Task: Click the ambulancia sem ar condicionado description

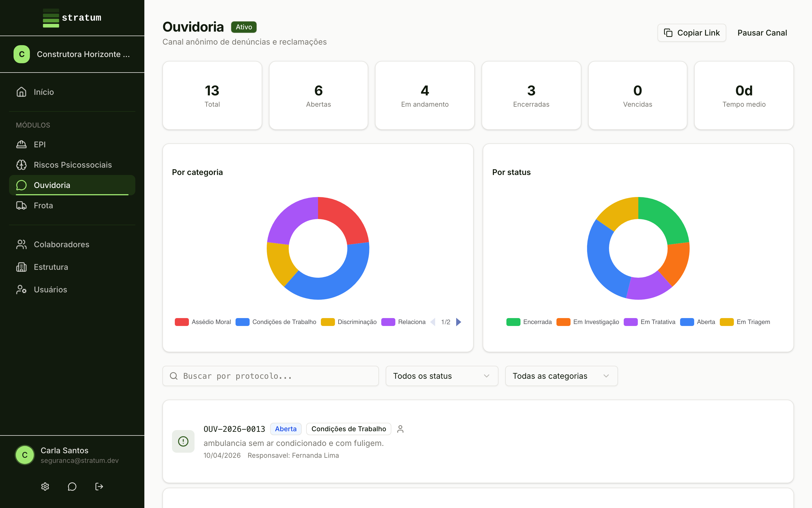Action: tap(294, 443)
